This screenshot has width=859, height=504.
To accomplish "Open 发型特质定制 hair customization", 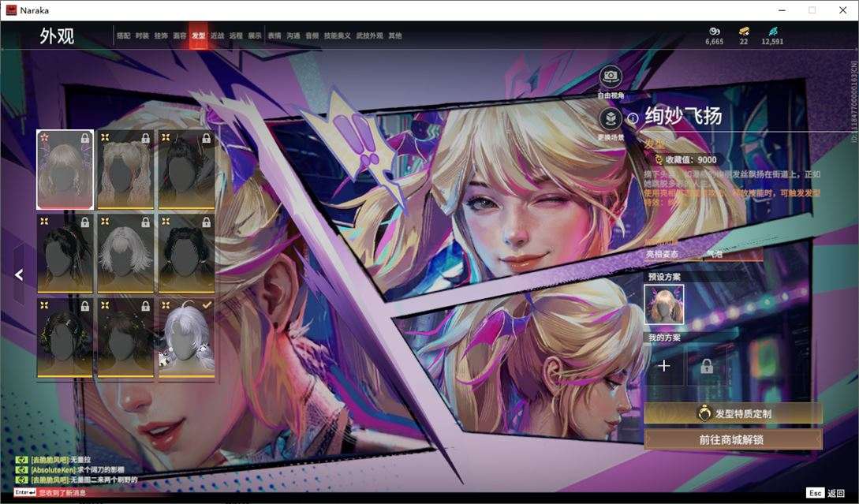I will [733, 413].
